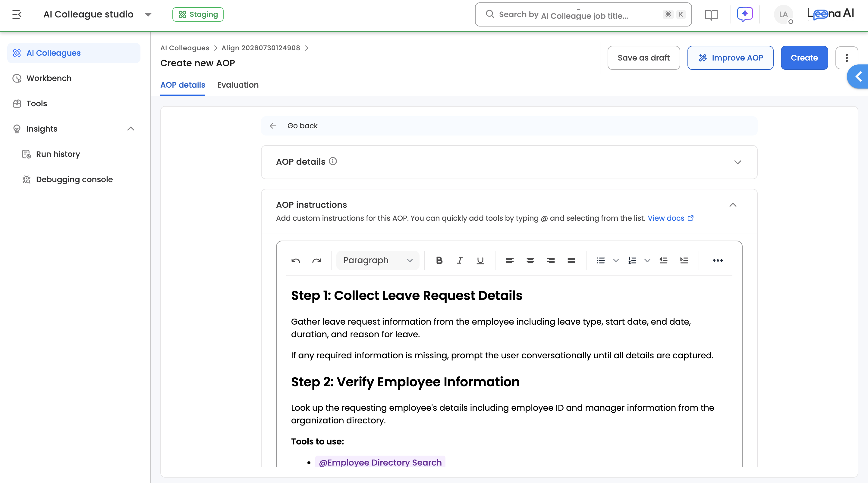This screenshot has height=483, width=868.
Task: Focus the AI Colleague job title search
Action: (x=583, y=14)
